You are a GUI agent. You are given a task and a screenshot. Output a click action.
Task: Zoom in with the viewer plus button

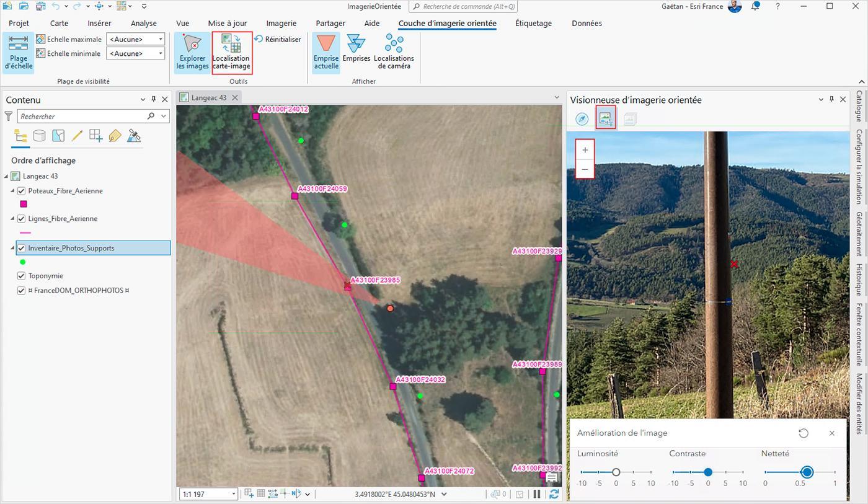585,150
